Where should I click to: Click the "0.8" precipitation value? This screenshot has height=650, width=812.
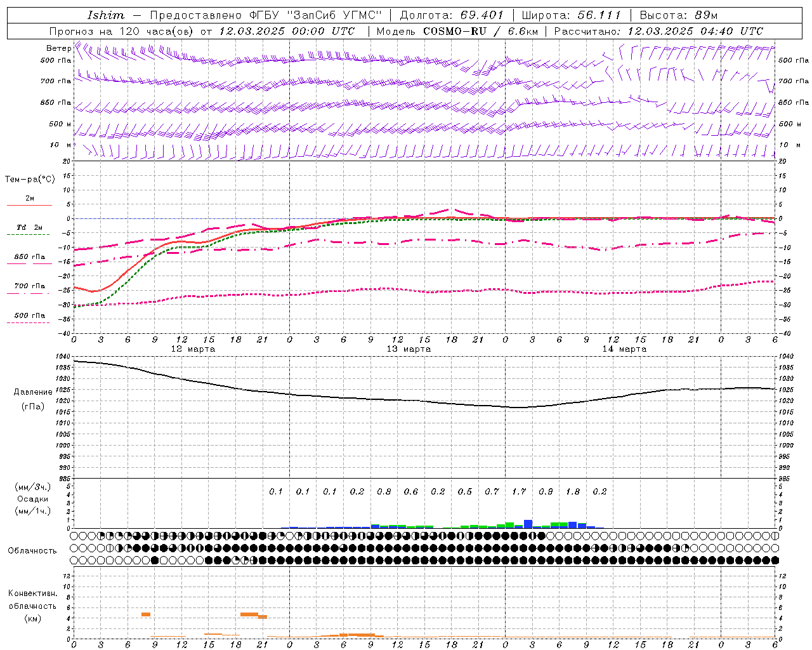384,491
